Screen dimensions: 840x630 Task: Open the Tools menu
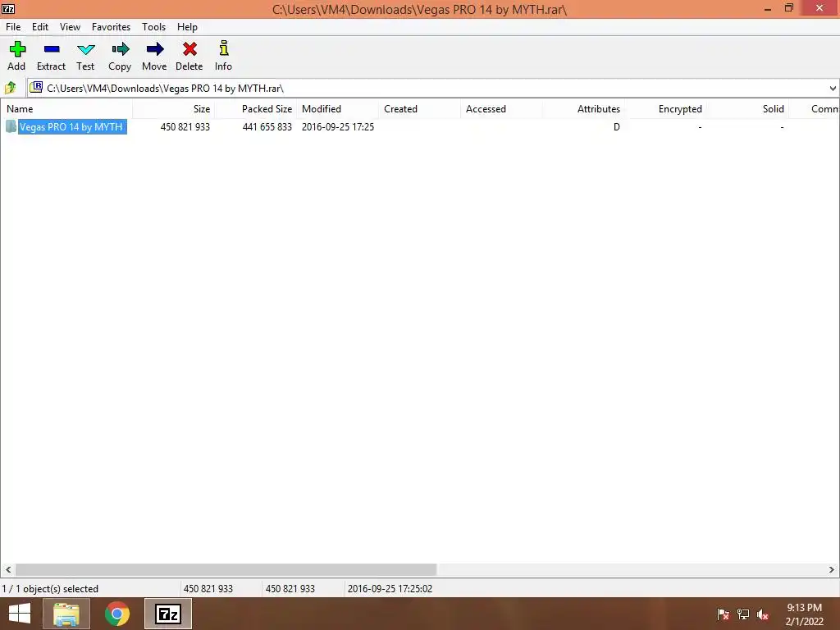click(153, 27)
